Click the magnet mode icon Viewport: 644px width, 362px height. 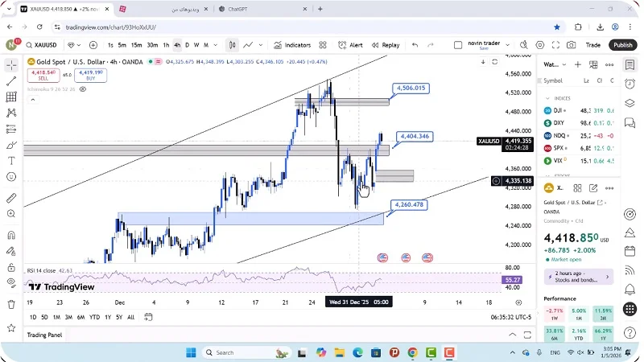pyautogui.click(x=11, y=236)
